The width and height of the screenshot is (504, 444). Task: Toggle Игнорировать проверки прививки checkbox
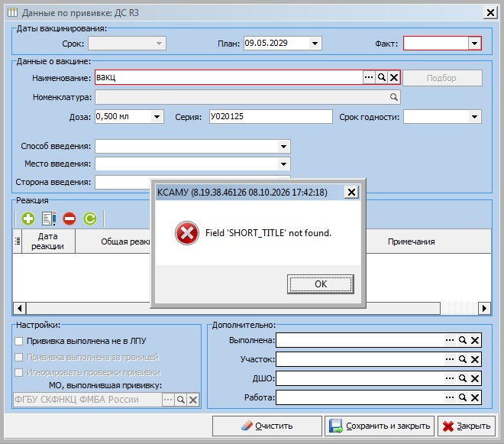coord(19,373)
